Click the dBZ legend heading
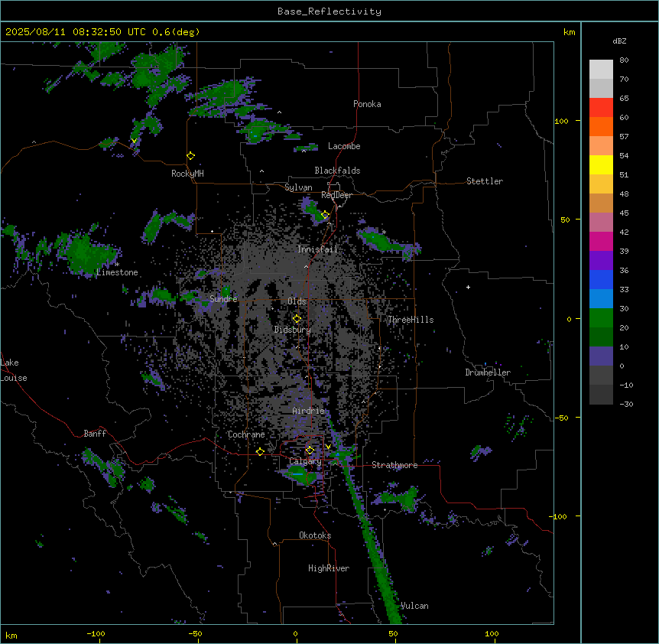The image size is (659, 644). pos(619,41)
